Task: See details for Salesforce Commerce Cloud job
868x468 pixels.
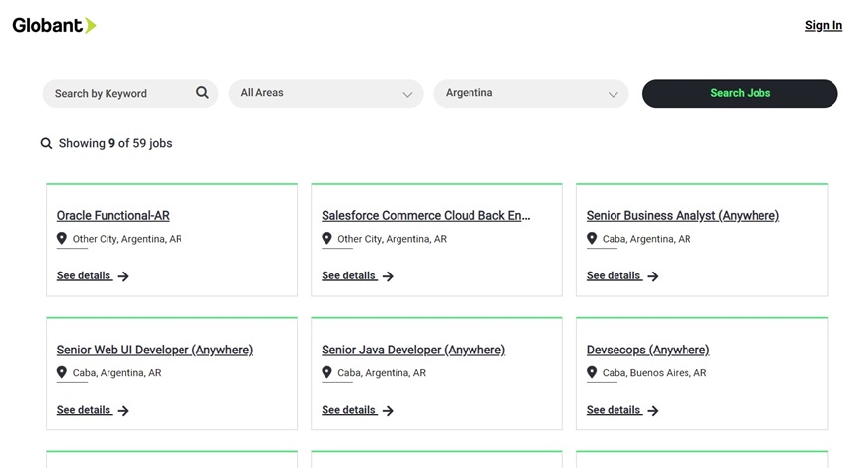Action: tap(349, 275)
